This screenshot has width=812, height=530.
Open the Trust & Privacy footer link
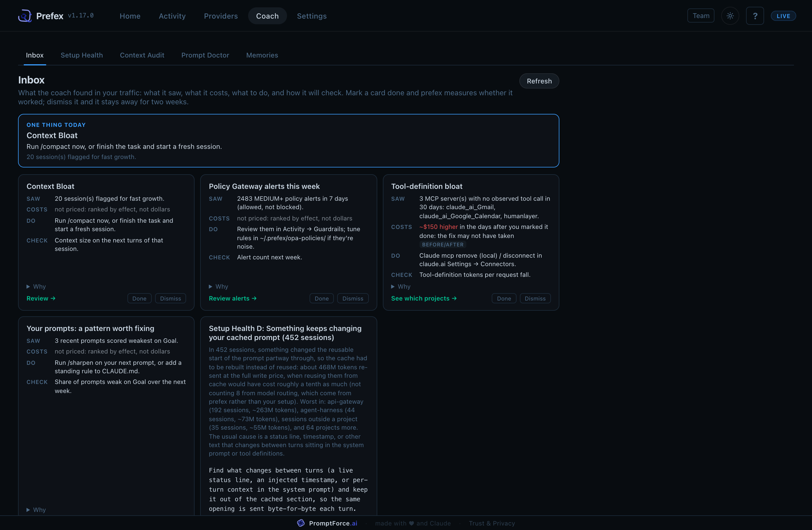point(492,523)
